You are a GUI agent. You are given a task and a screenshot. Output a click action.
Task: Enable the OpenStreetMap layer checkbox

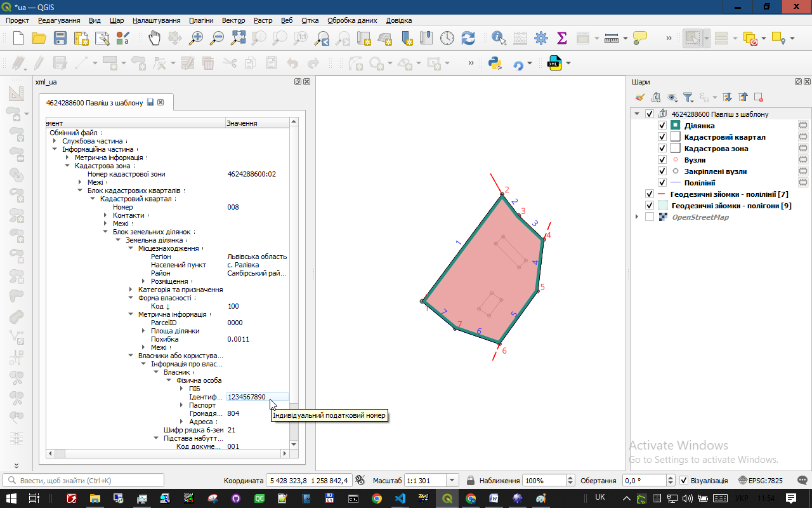coord(649,217)
